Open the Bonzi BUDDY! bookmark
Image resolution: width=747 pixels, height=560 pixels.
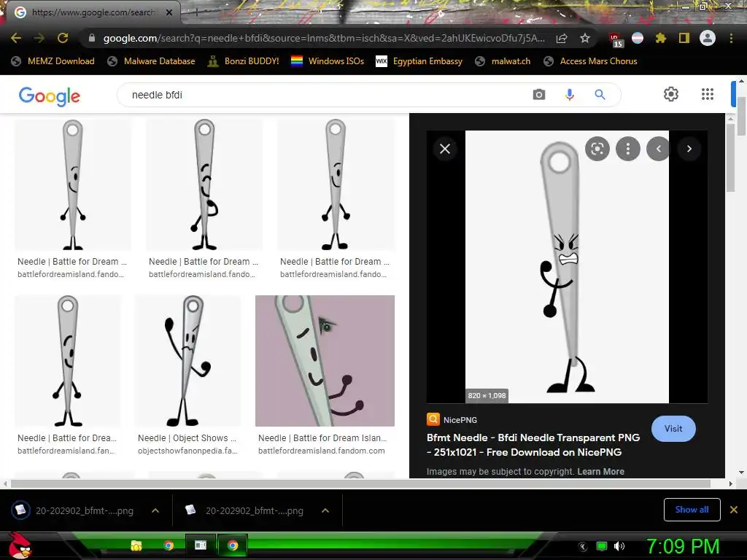(x=244, y=61)
